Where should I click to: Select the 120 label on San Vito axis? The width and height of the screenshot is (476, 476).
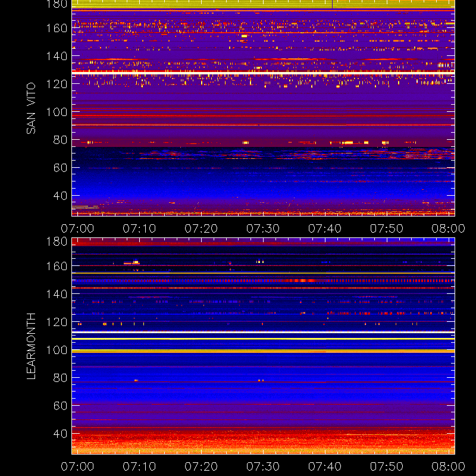pos(57,84)
